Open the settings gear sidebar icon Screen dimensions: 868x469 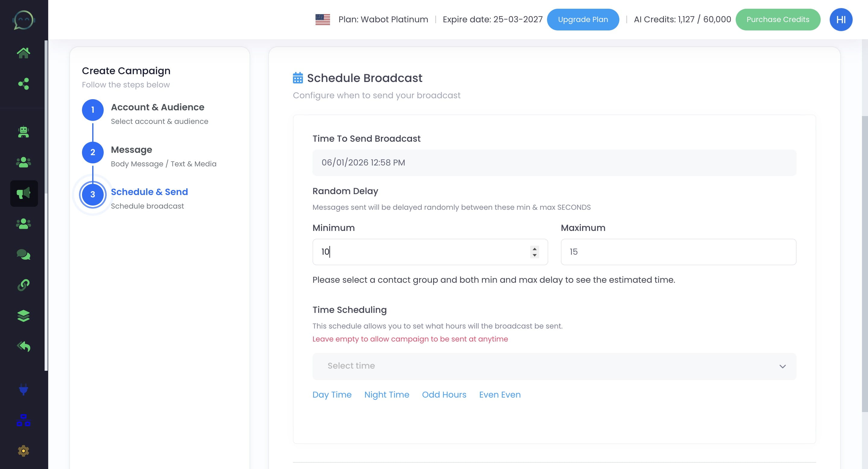click(x=24, y=451)
